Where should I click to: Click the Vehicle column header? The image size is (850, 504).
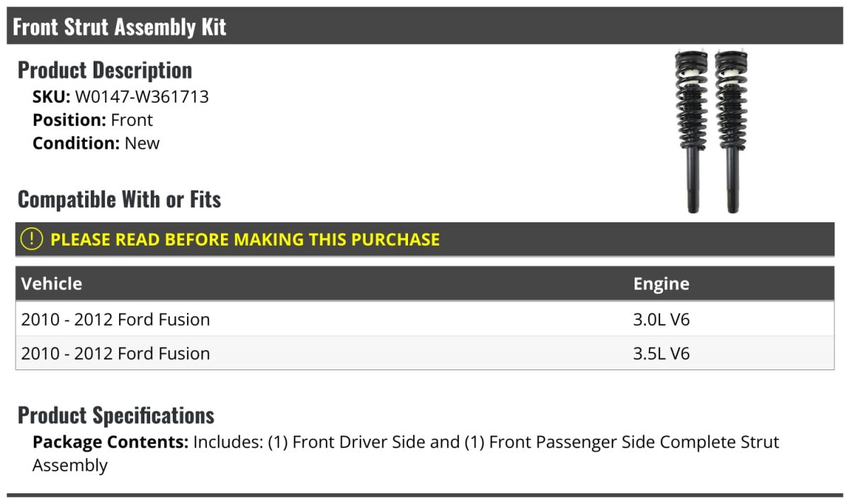tap(52, 284)
